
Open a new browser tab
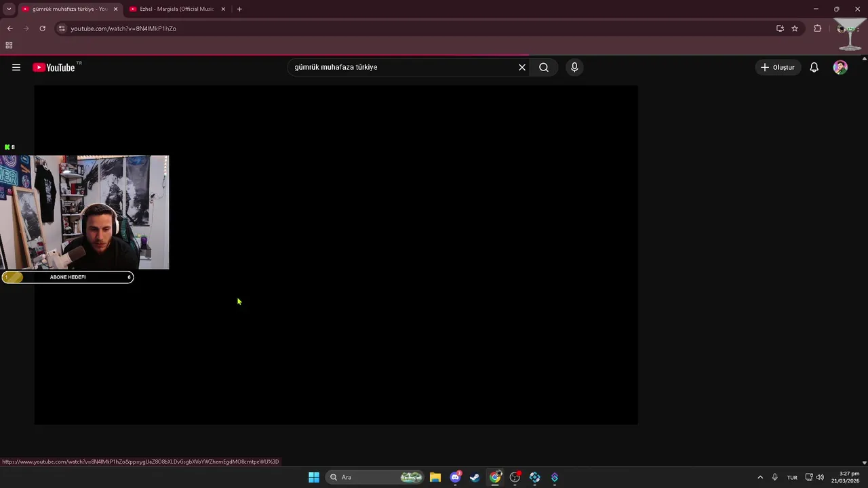pos(239,9)
